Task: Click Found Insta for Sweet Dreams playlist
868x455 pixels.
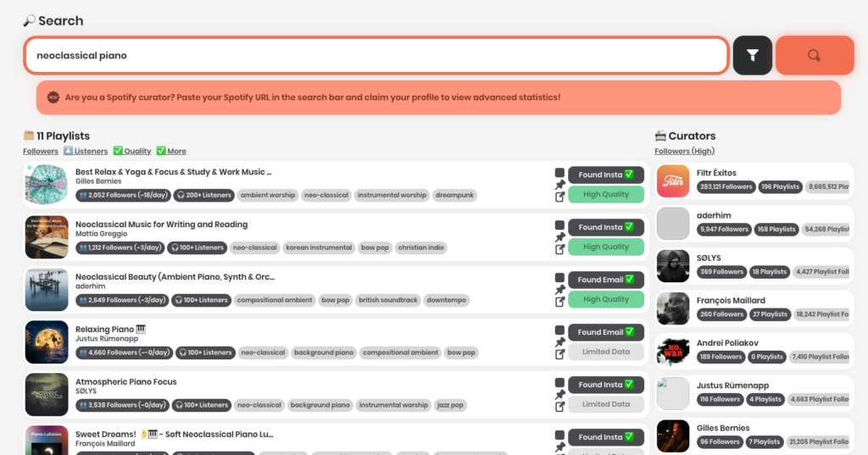Action: pyautogui.click(x=606, y=437)
